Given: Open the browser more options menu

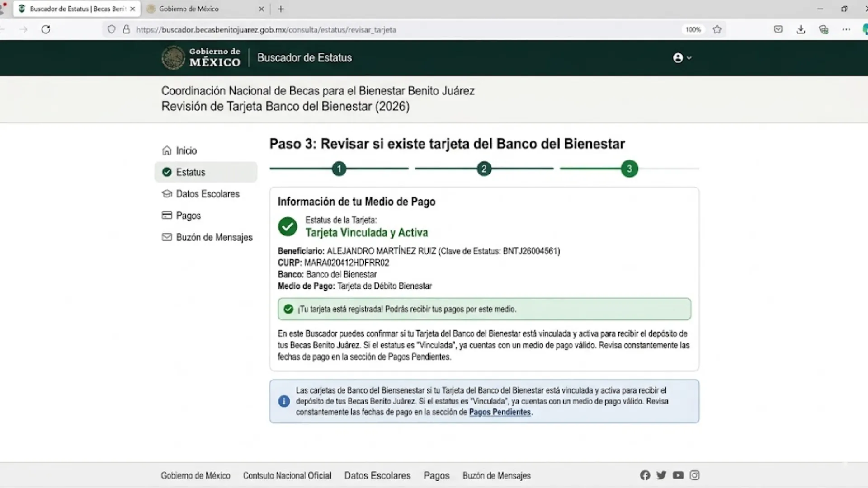Looking at the screenshot, I should point(846,29).
